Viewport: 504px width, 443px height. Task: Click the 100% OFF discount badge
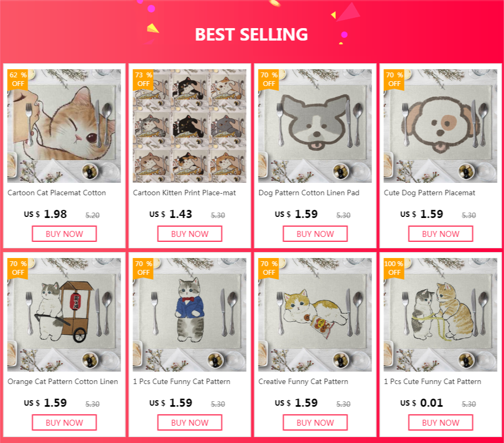(x=394, y=268)
